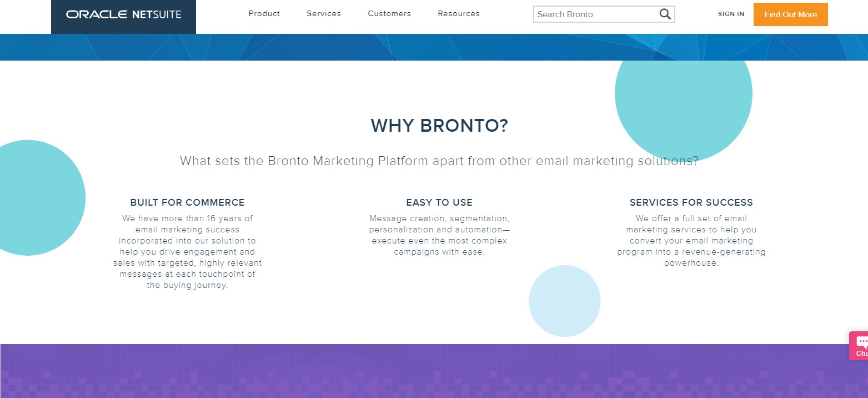Click the blue geometric header banner
This screenshot has width=868, height=398.
434,47
